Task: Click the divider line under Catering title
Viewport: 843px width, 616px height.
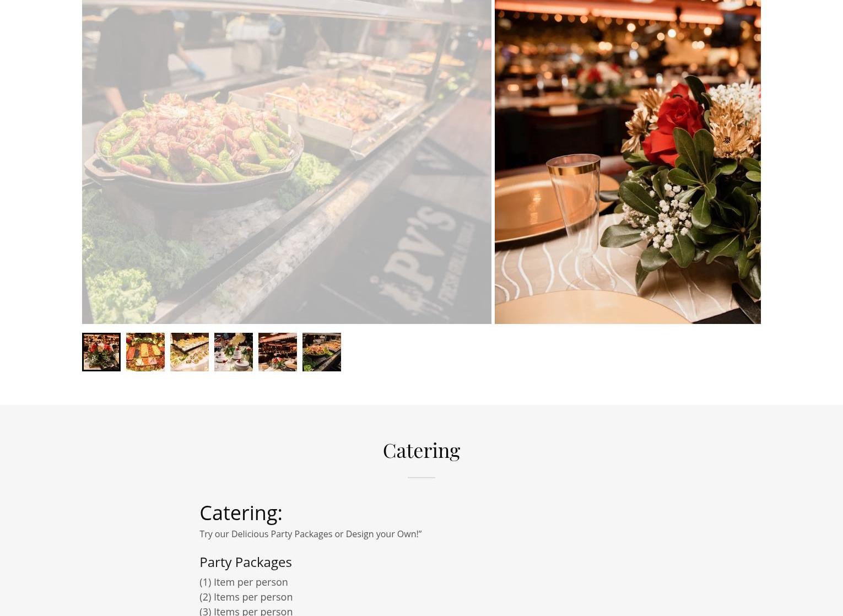Action: coord(422,478)
